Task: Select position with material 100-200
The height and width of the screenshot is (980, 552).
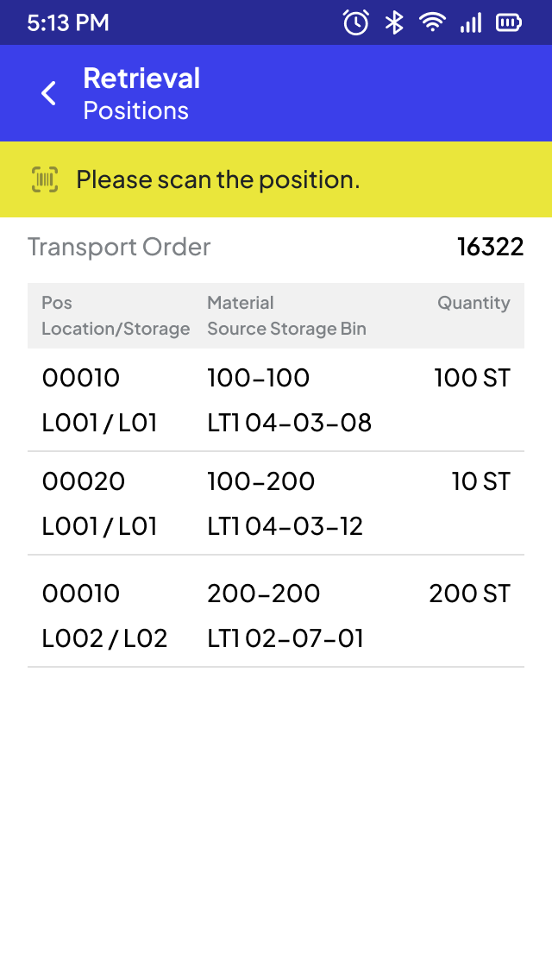Action: tap(276, 504)
